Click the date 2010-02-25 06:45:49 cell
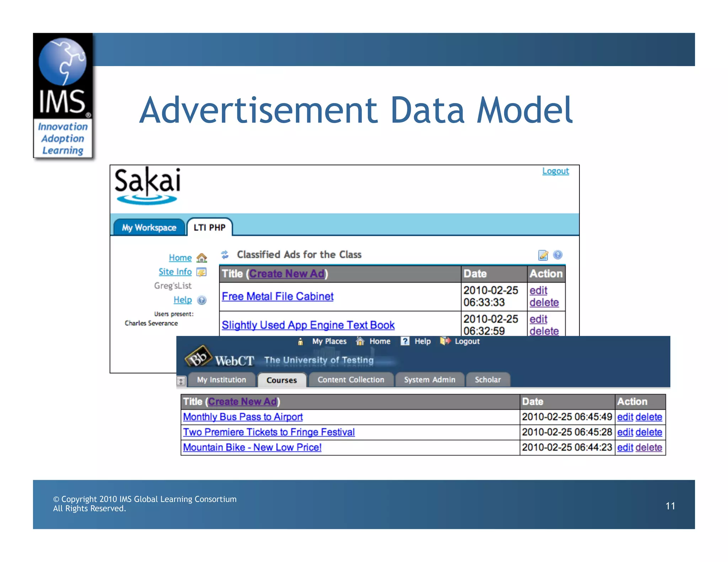This screenshot has width=728, height=562. tap(567, 417)
